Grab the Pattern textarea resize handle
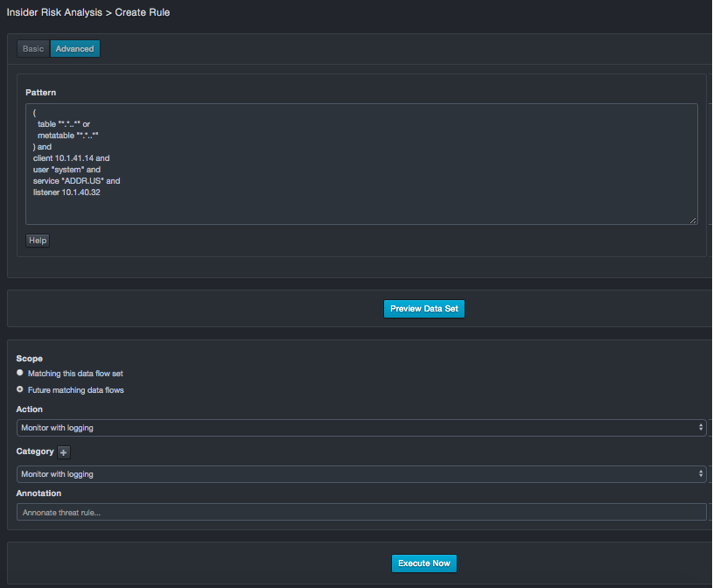The image size is (713, 588). tap(693, 220)
